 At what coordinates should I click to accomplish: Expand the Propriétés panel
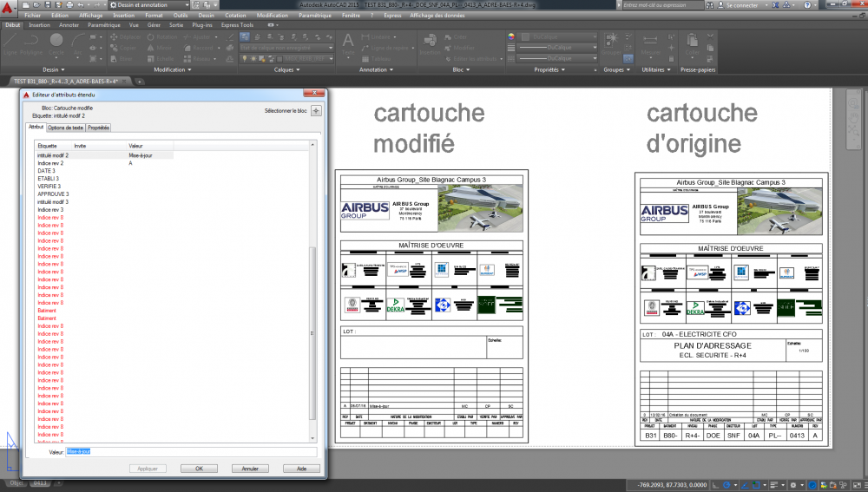click(549, 69)
